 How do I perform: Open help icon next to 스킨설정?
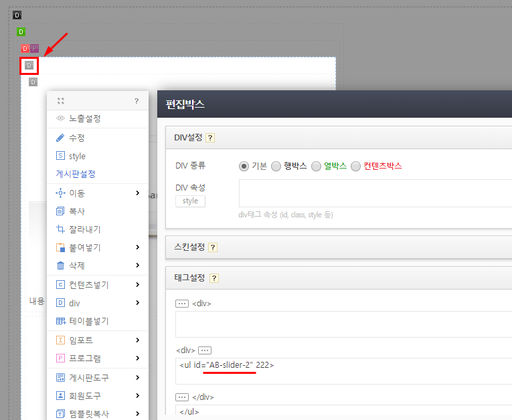tap(213, 247)
